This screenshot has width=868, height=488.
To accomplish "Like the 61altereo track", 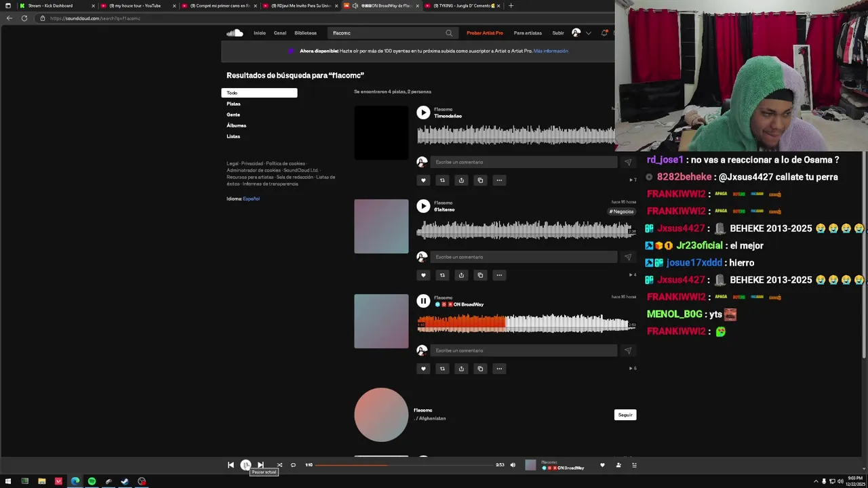I will pyautogui.click(x=423, y=275).
